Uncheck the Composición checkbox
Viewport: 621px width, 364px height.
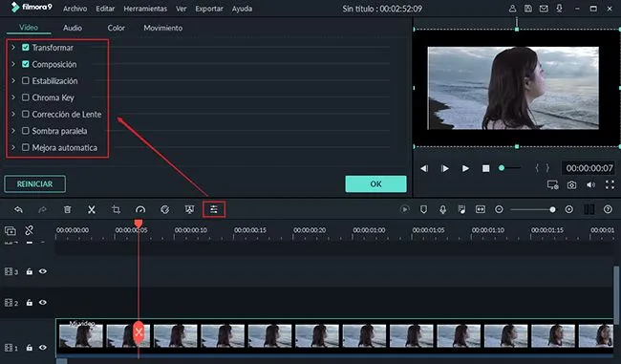[26, 64]
